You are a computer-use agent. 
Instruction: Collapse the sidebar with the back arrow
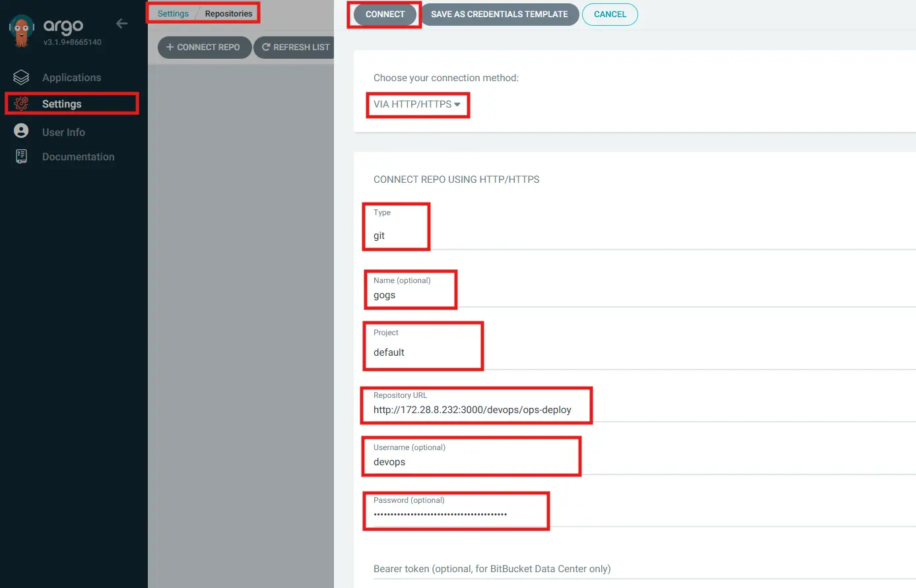(121, 22)
